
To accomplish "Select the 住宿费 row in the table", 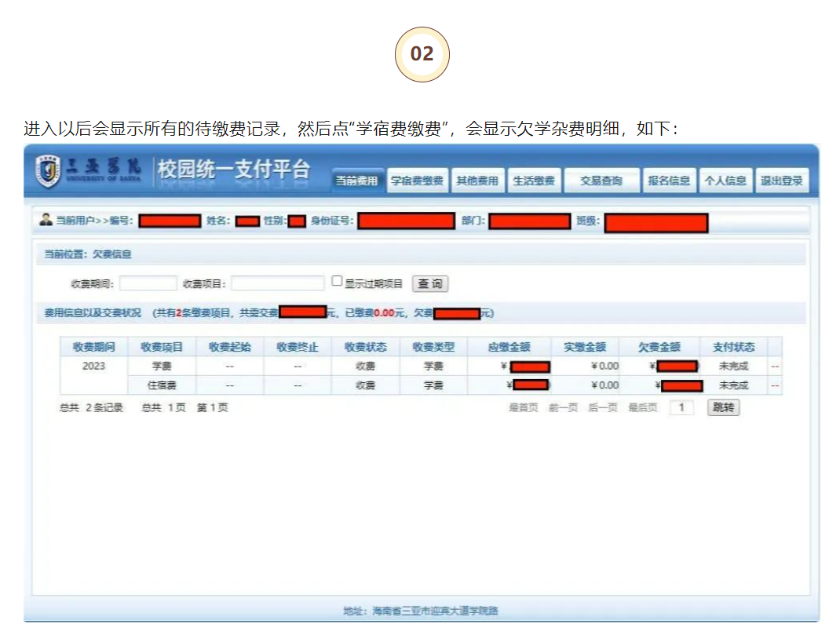I will pyautogui.click(x=161, y=385).
